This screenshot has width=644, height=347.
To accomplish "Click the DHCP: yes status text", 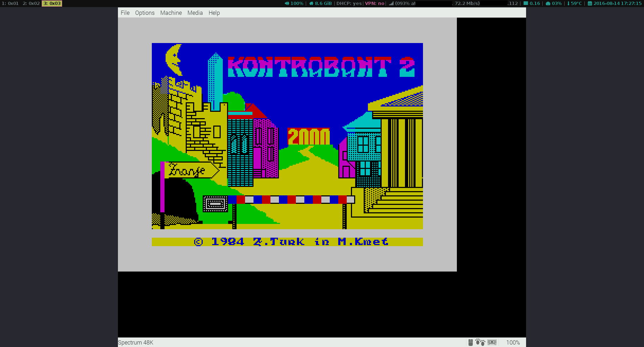I will pos(349,3).
